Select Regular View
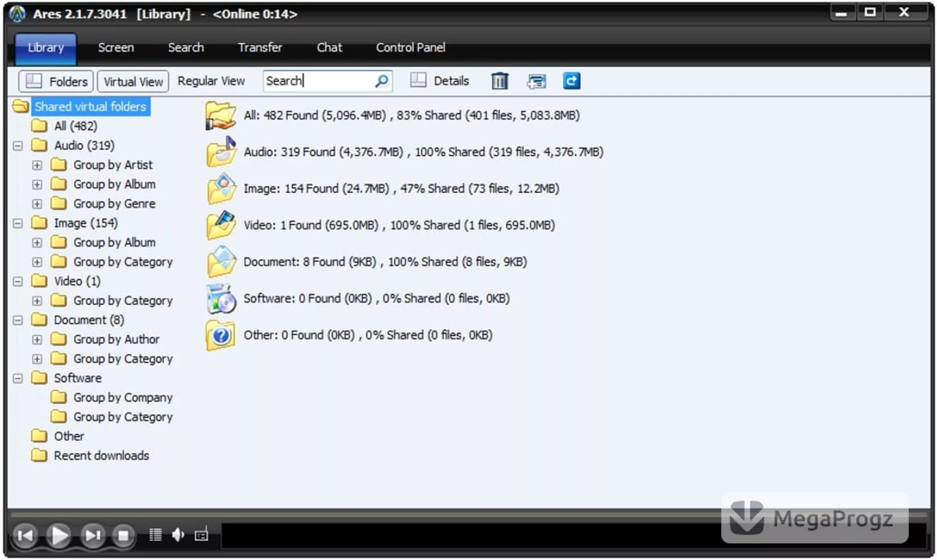The image size is (937, 560). pyautogui.click(x=211, y=81)
